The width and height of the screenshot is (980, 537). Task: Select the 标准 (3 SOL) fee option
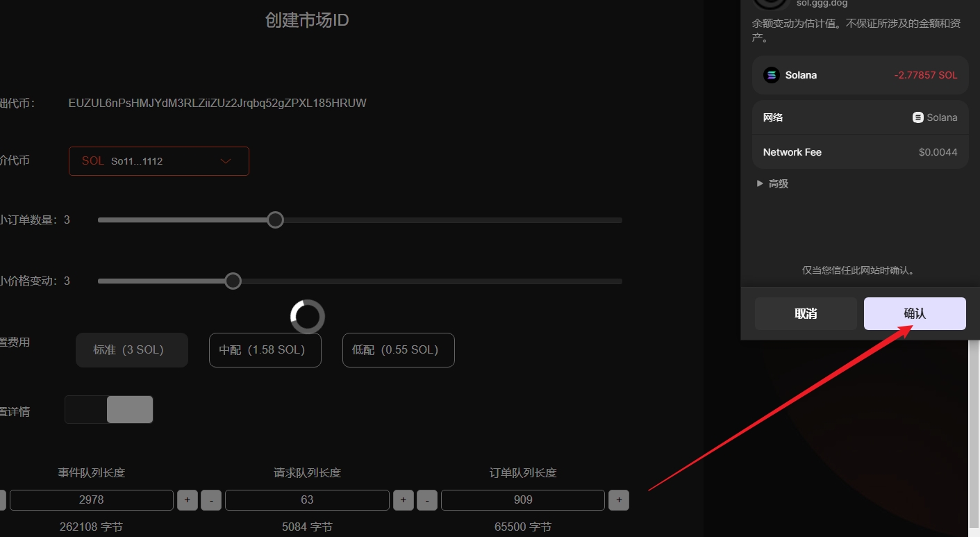point(131,350)
